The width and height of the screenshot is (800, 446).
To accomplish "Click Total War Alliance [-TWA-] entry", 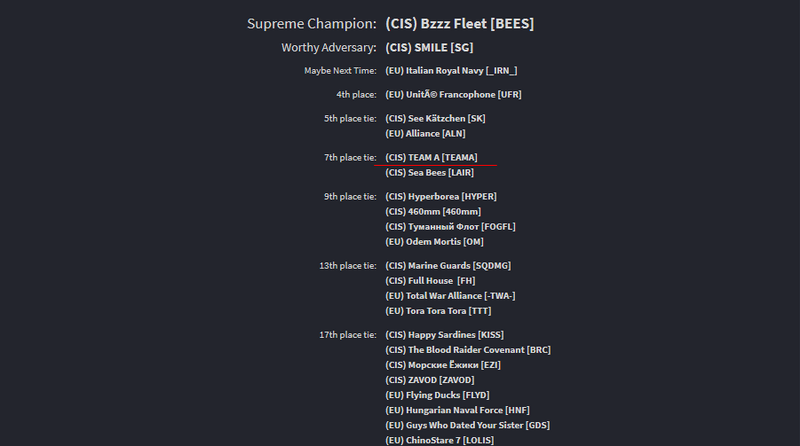I will 450,296.
